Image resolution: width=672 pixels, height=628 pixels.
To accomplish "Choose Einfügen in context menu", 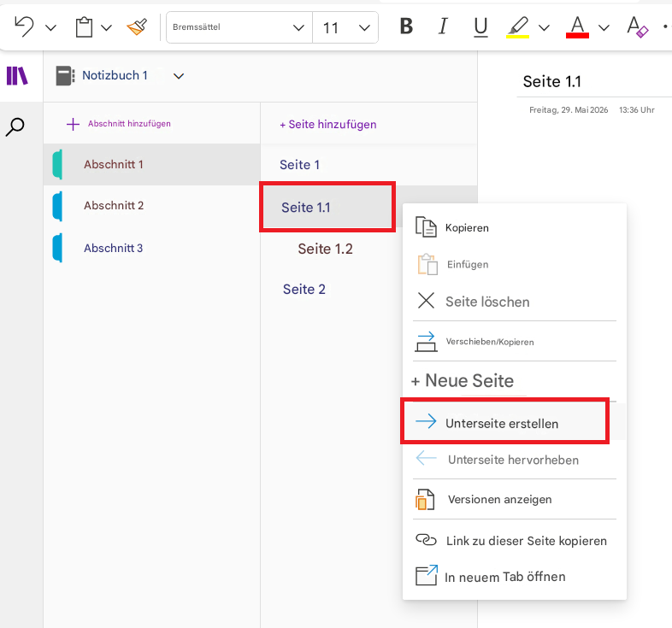I will click(515, 264).
